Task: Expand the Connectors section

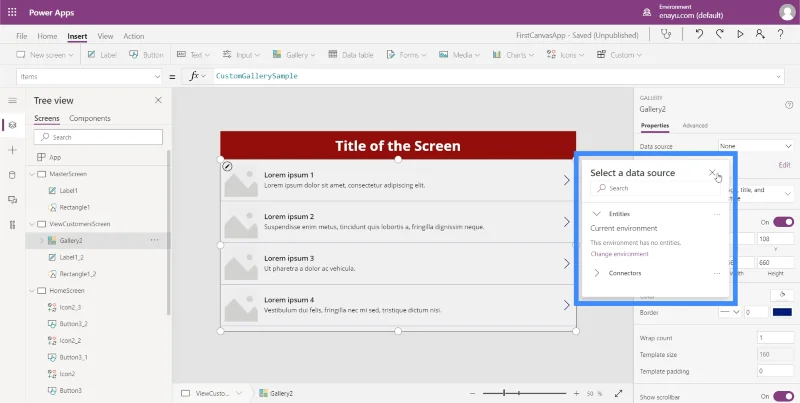Action: point(596,273)
